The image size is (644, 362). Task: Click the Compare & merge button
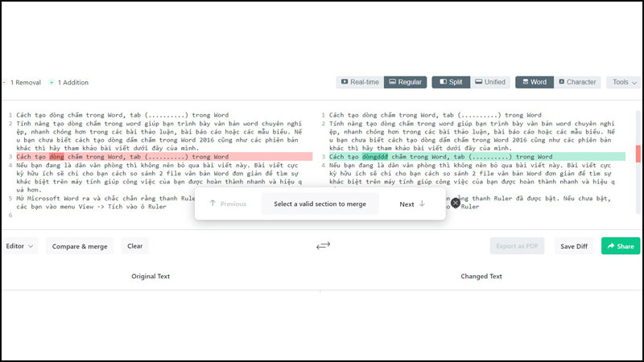click(80, 246)
